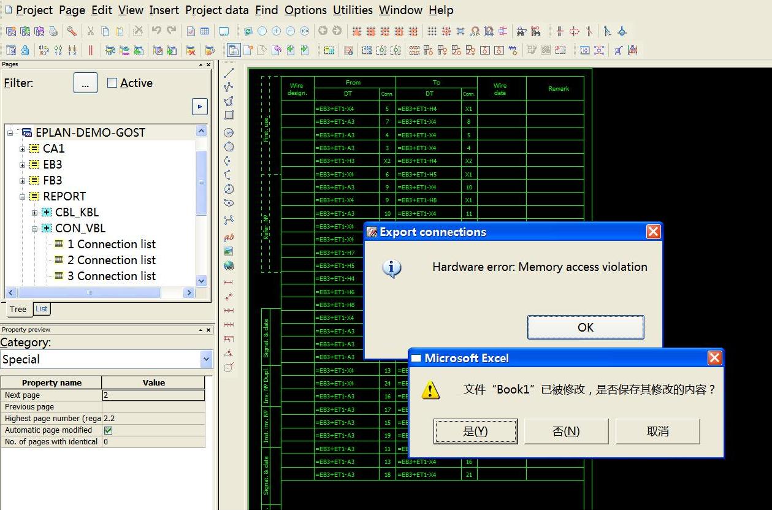
Task: Switch to the List tab
Action: tap(41, 309)
